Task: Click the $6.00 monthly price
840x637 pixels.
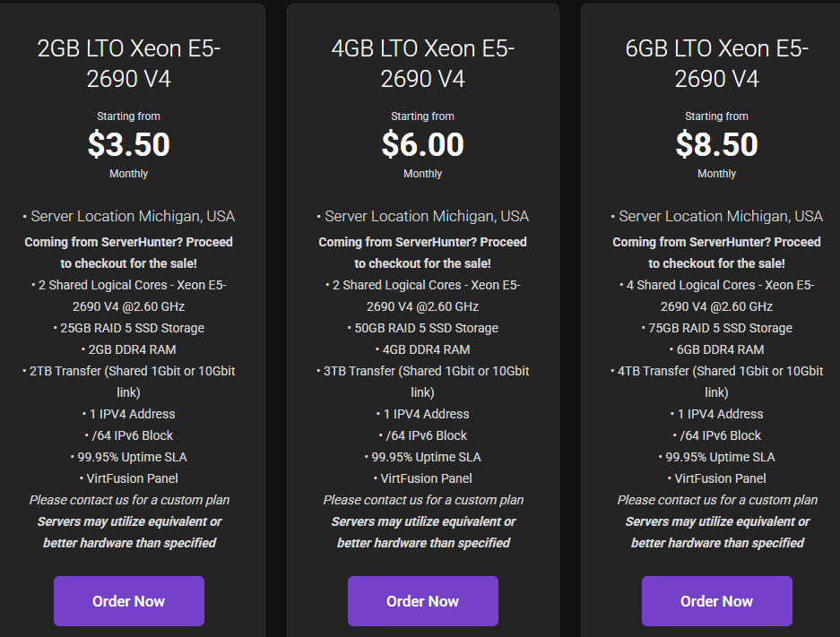Action: (x=422, y=144)
